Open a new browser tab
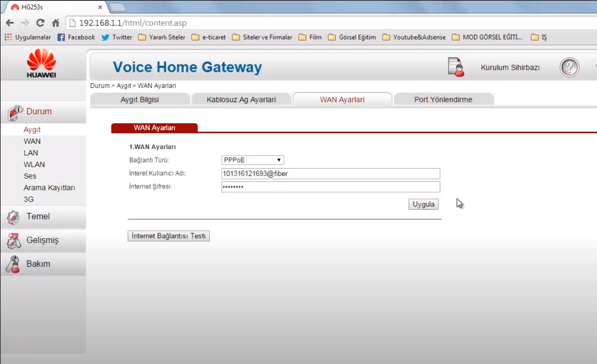This screenshot has height=364, width=597. point(117,7)
